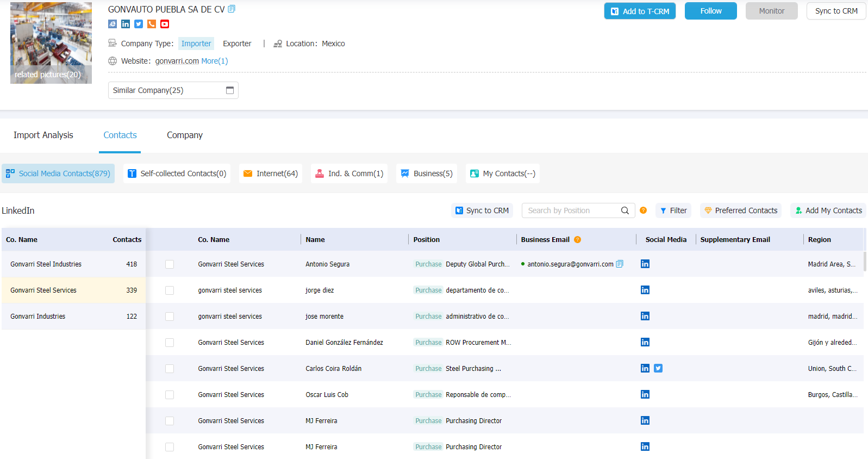Image resolution: width=868 pixels, height=459 pixels.
Task: Open Preferred Contacts
Action: pos(741,210)
